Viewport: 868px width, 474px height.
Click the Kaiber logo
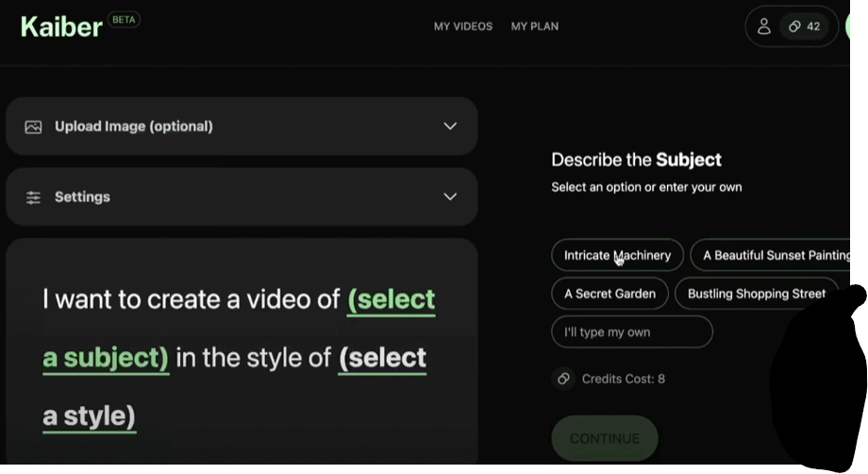(61, 27)
